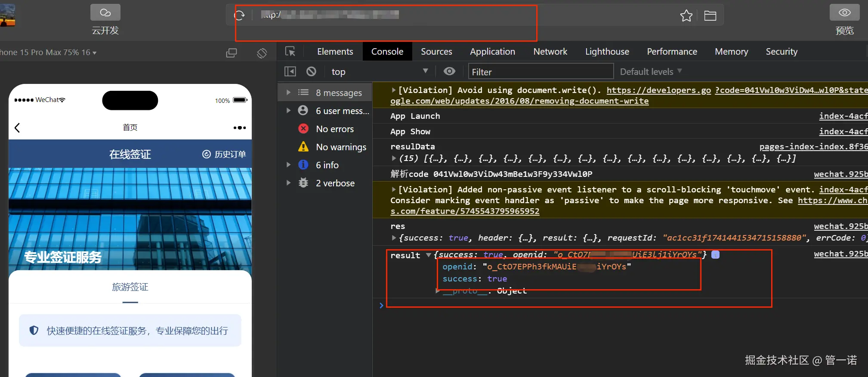Expand the 6 info arrow
The width and height of the screenshot is (868, 377).
point(288,165)
